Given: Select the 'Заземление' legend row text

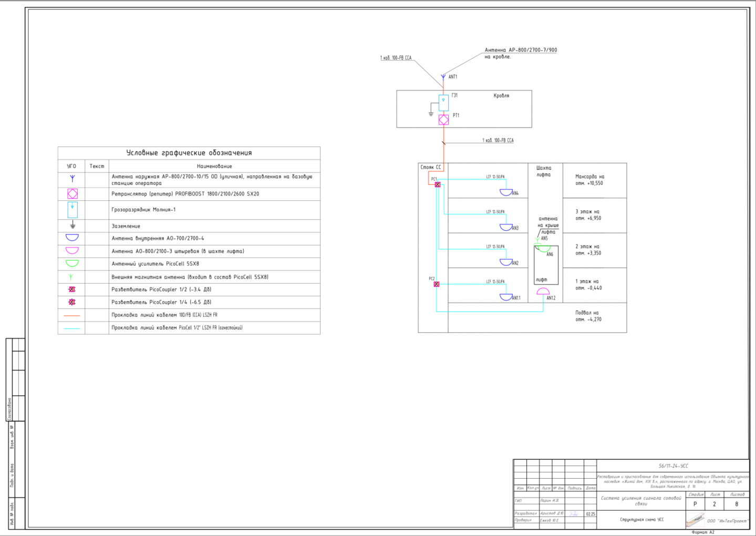Looking at the screenshot, I should click(x=126, y=226).
